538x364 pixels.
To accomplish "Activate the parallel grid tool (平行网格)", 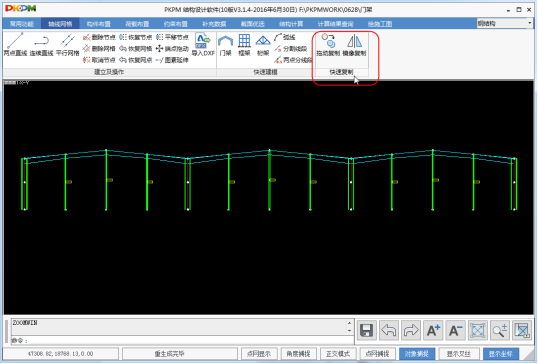I will [x=68, y=44].
